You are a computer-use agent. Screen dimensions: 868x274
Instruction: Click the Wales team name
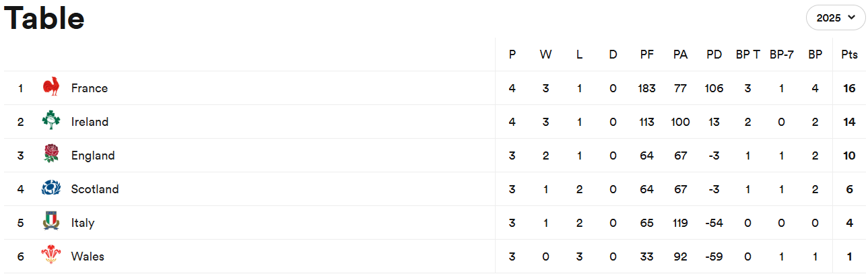[x=88, y=256]
